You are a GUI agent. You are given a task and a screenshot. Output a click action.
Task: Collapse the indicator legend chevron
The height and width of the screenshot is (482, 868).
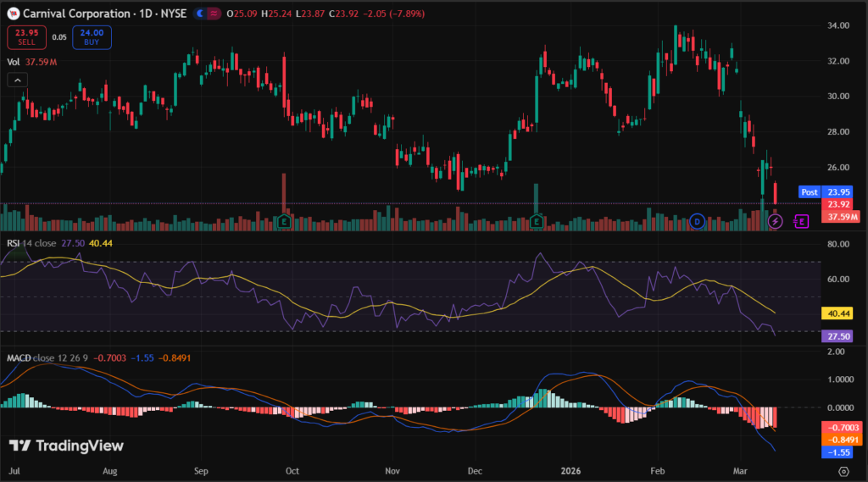tap(17, 80)
